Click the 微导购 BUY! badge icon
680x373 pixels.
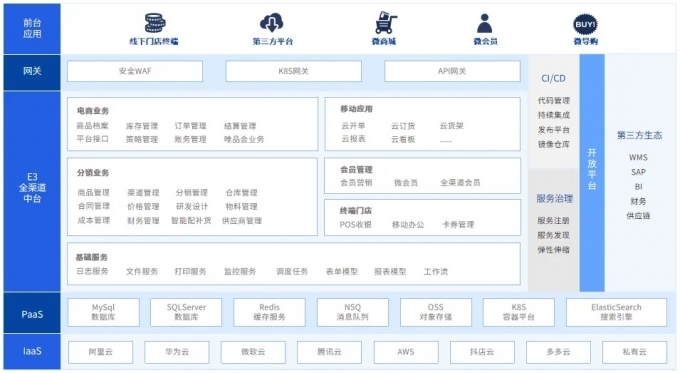coord(585,24)
